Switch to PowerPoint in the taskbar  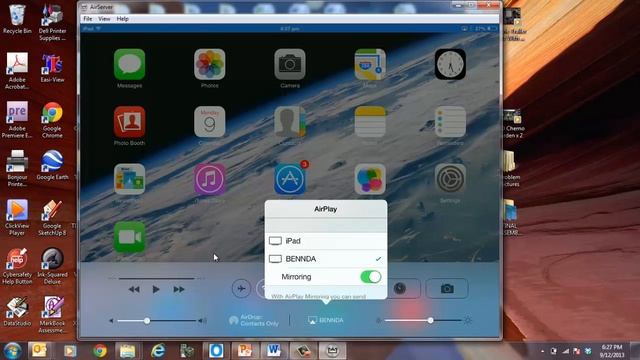coord(244,351)
